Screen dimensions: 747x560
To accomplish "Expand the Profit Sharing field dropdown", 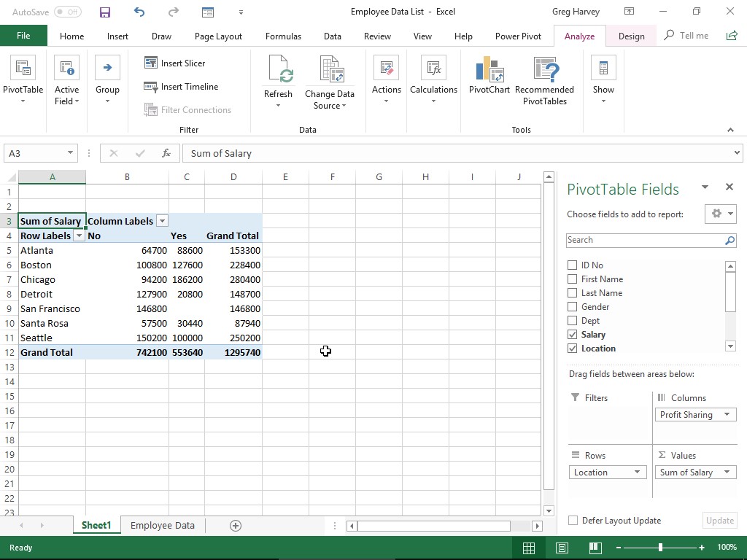I will coord(727,415).
